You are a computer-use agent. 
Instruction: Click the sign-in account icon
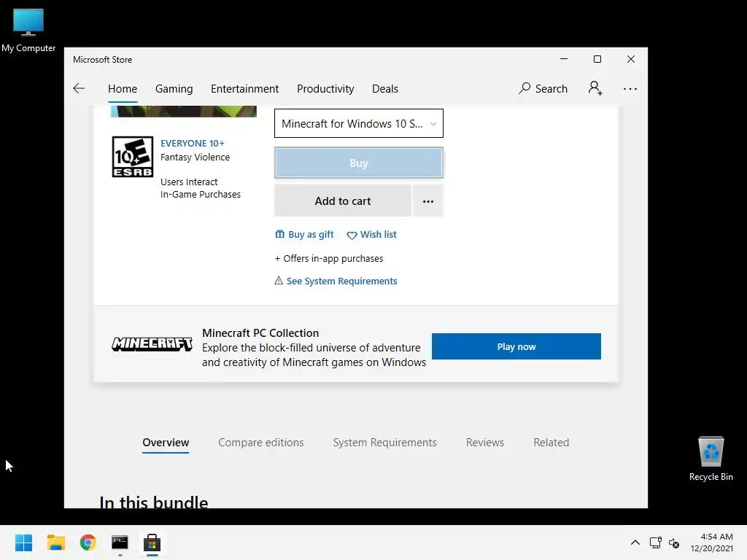(x=595, y=88)
